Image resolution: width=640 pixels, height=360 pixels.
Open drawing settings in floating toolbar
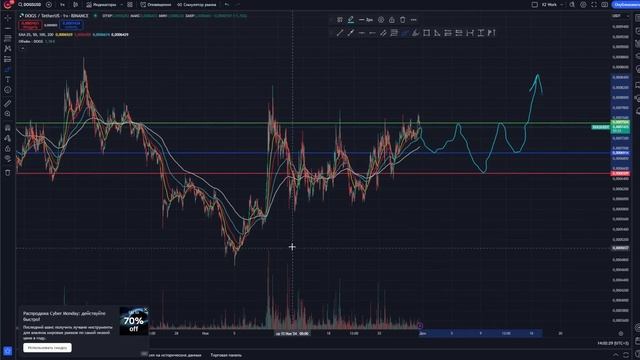(381, 20)
